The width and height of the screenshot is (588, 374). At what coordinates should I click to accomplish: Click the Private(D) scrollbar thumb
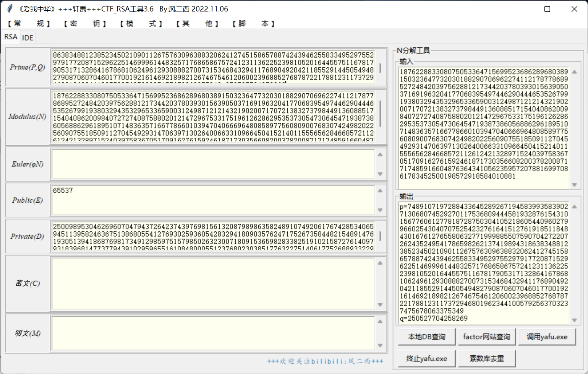(380, 236)
